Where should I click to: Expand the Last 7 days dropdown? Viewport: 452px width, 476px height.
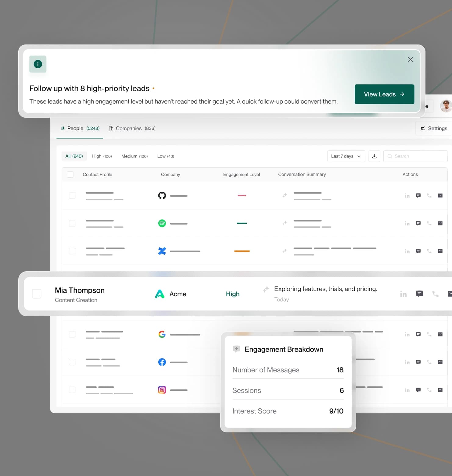[346, 156]
